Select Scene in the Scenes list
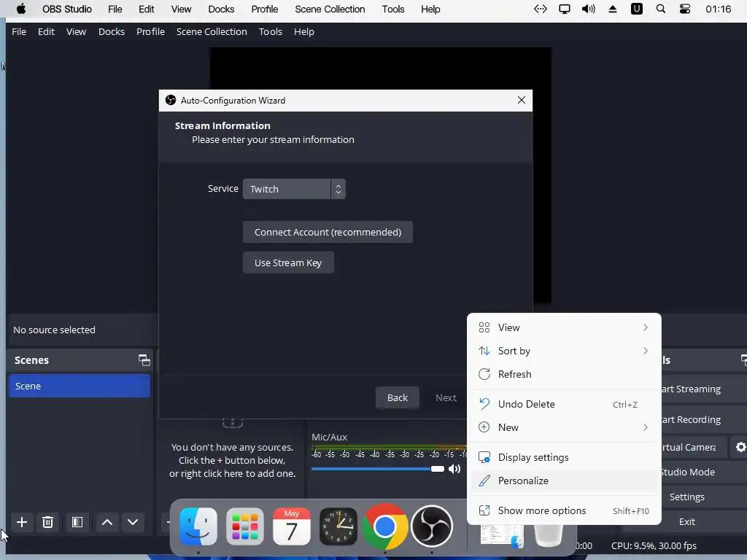The width and height of the screenshot is (747, 560). (79, 386)
